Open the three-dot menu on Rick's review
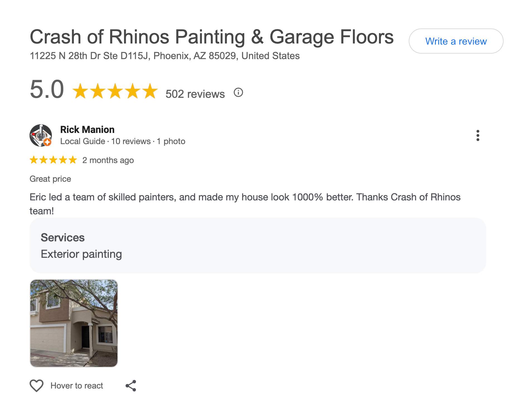Viewport: 532px width, 403px height. click(x=478, y=136)
